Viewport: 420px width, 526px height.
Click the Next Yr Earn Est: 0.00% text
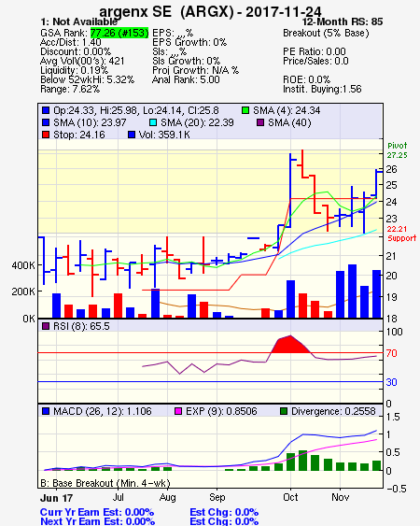(x=97, y=521)
